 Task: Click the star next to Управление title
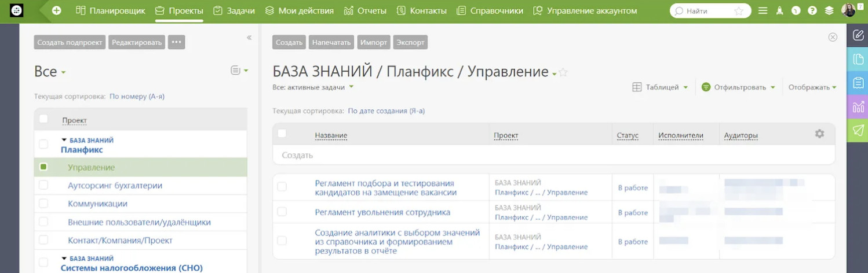pos(563,72)
